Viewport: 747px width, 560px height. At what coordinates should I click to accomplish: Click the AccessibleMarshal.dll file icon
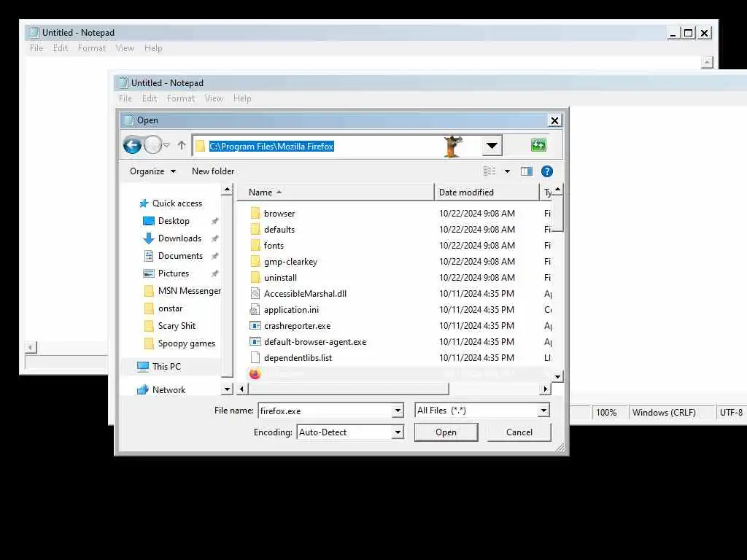click(x=255, y=294)
